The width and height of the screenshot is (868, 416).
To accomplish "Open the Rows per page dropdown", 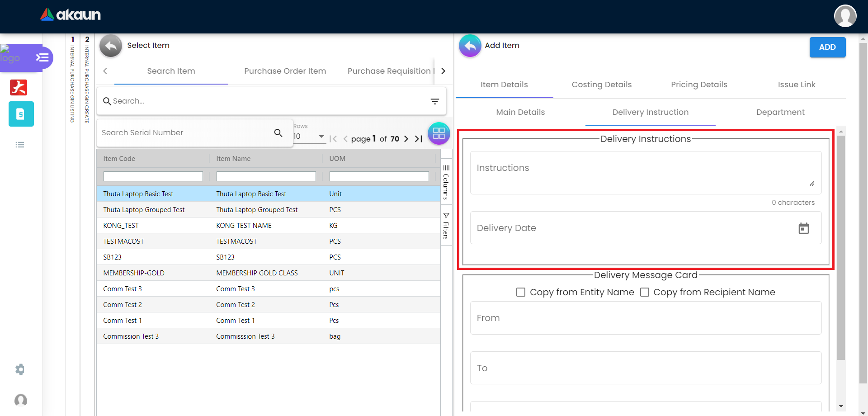I will pyautogui.click(x=309, y=137).
